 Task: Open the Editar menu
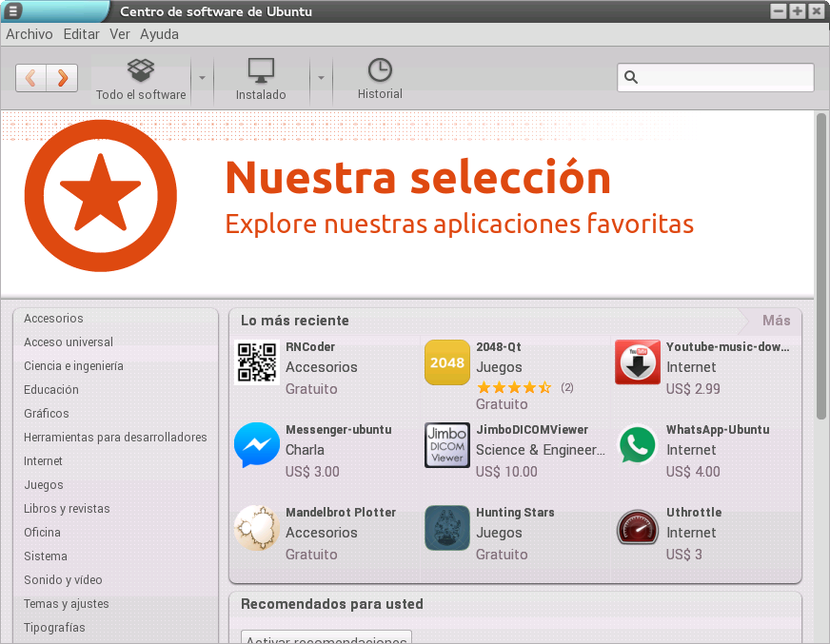coord(81,34)
